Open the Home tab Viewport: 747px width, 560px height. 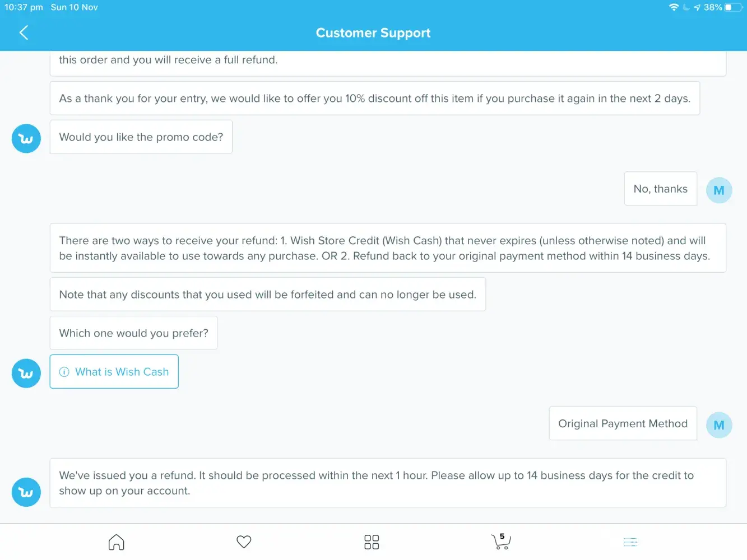coord(116,542)
